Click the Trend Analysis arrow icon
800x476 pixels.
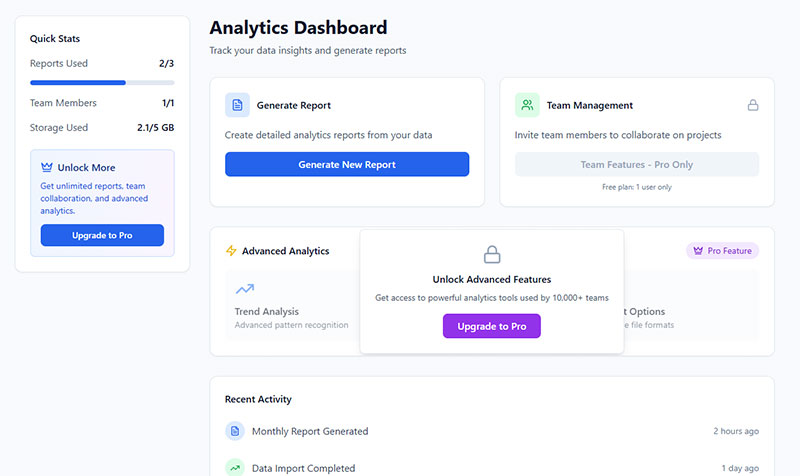[x=245, y=289]
